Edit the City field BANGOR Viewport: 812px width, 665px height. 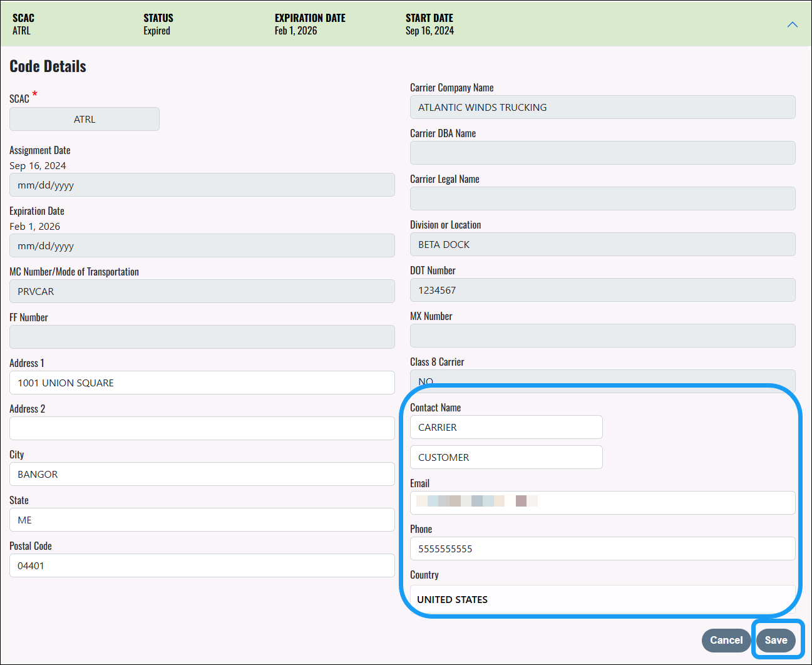pyautogui.click(x=202, y=474)
